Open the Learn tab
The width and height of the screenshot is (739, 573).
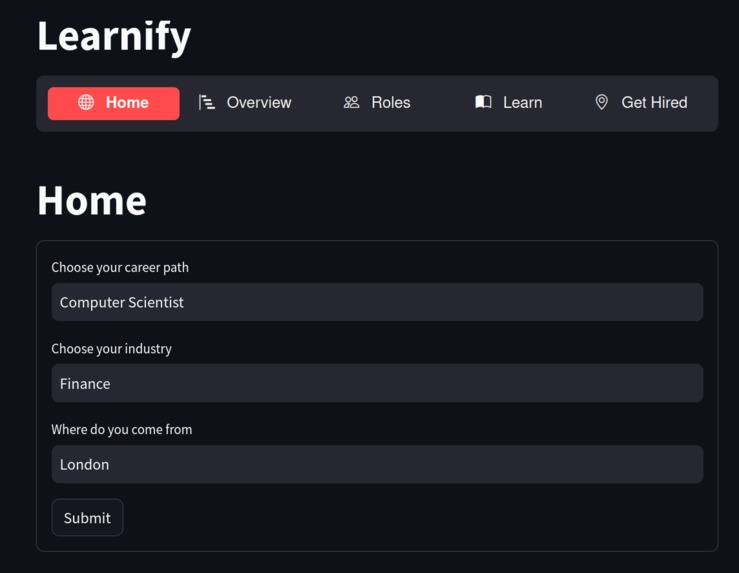point(509,103)
